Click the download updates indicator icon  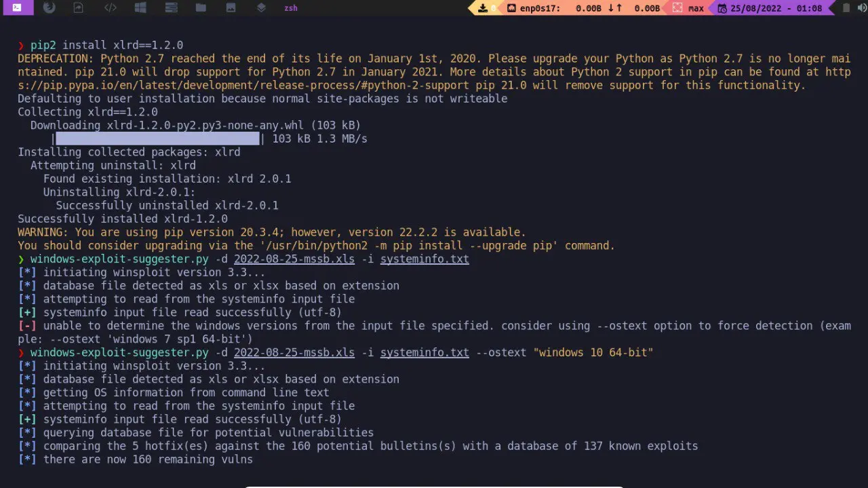tap(483, 8)
